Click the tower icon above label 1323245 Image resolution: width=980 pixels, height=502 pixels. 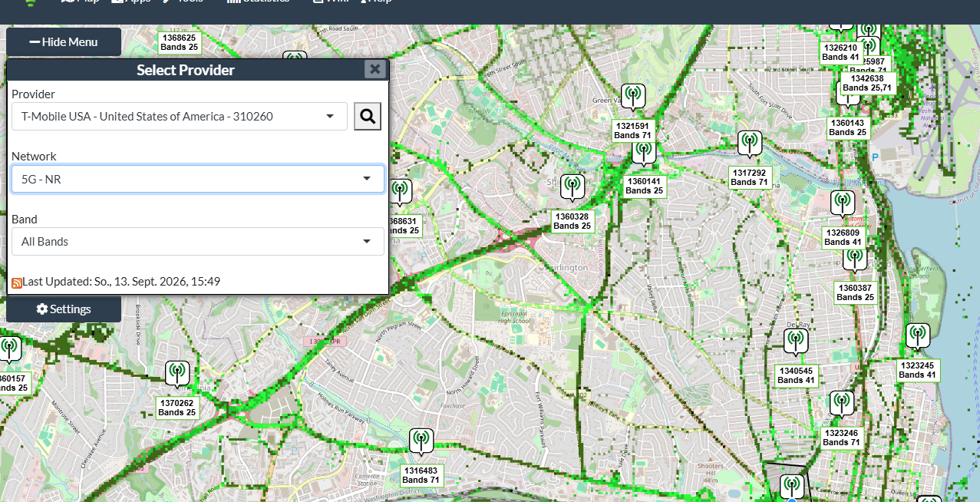point(917,336)
